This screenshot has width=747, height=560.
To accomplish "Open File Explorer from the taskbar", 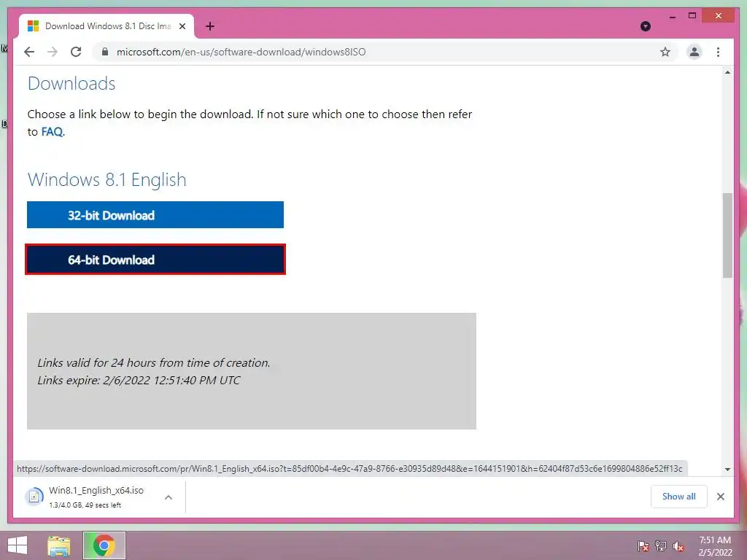I will pos(59,545).
